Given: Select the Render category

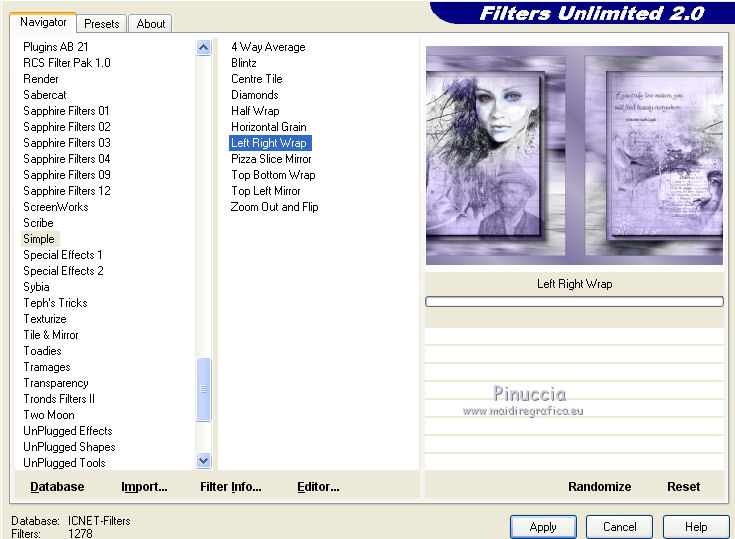Looking at the screenshot, I should pos(41,79).
